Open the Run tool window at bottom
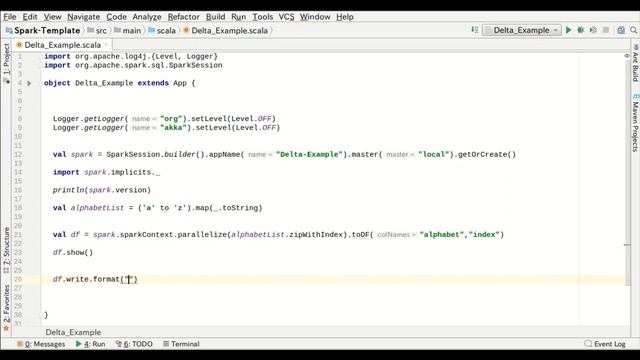Viewport: 640px width, 360px height. pos(90,344)
